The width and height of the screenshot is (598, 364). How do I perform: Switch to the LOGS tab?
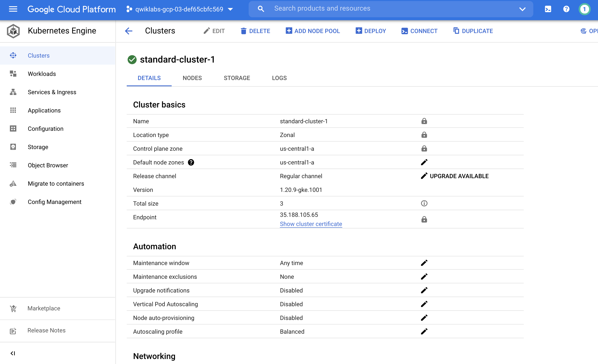pyautogui.click(x=279, y=78)
